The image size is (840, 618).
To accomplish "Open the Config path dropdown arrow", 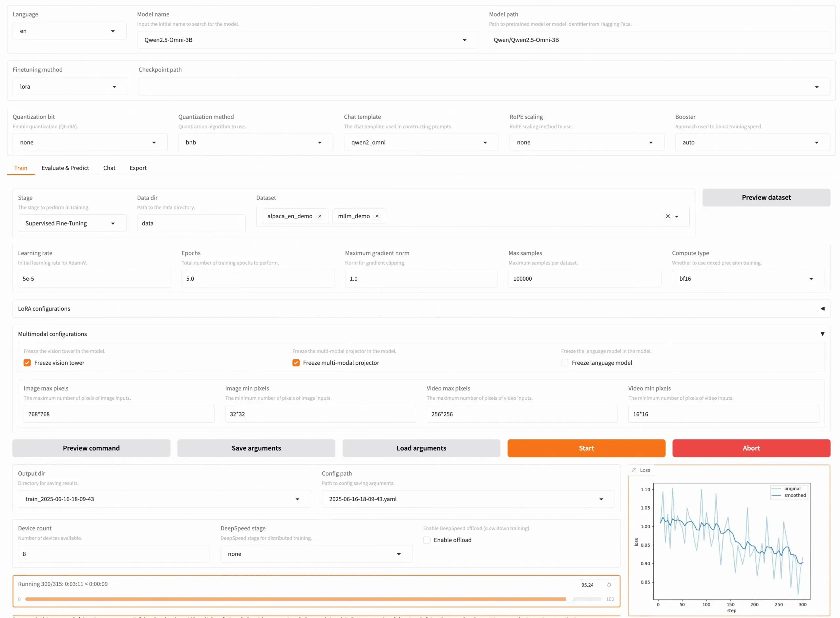I will (601, 500).
